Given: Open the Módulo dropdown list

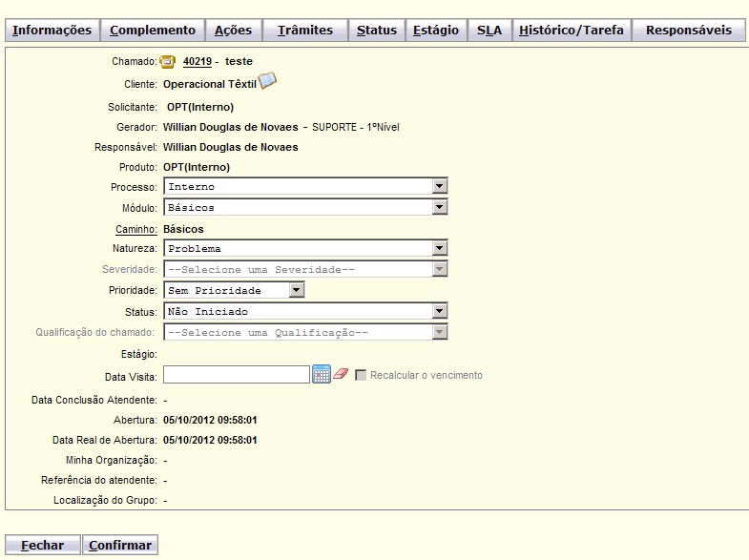Looking at the screenshot, I should [x=439, y=207].
